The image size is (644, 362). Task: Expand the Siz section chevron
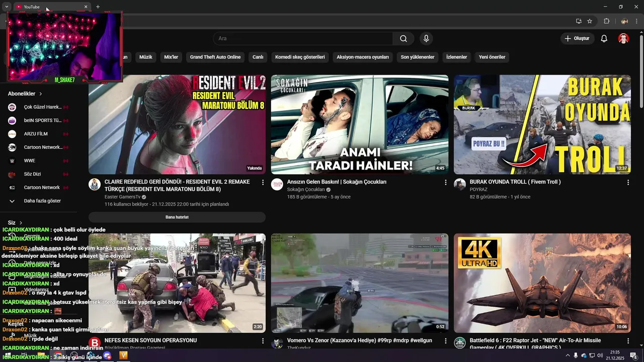click(x=21, y=223)
